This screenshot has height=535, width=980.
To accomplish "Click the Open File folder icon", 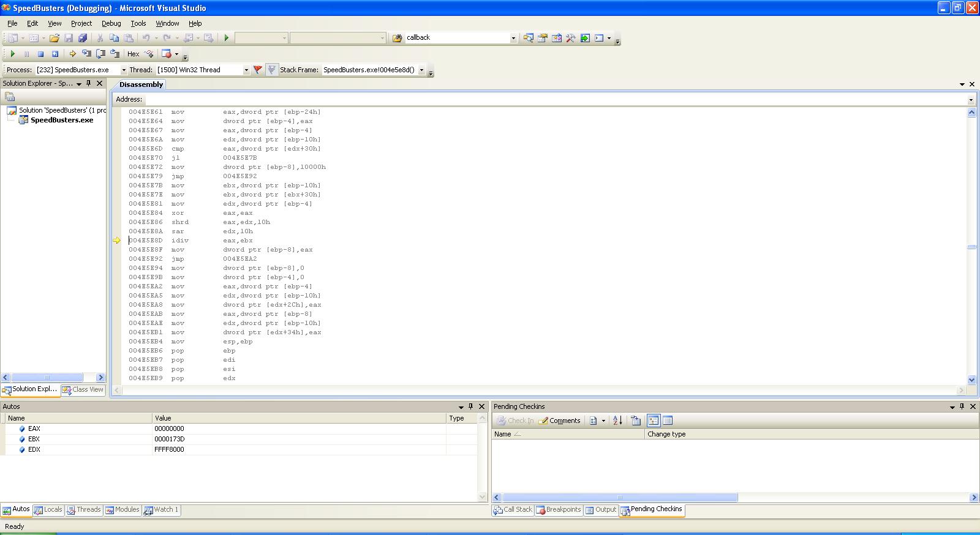I will point(55,38).
